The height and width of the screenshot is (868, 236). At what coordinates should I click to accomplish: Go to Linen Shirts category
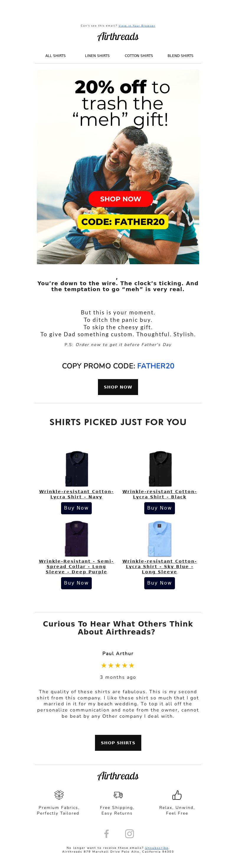[x=97, y=56]
